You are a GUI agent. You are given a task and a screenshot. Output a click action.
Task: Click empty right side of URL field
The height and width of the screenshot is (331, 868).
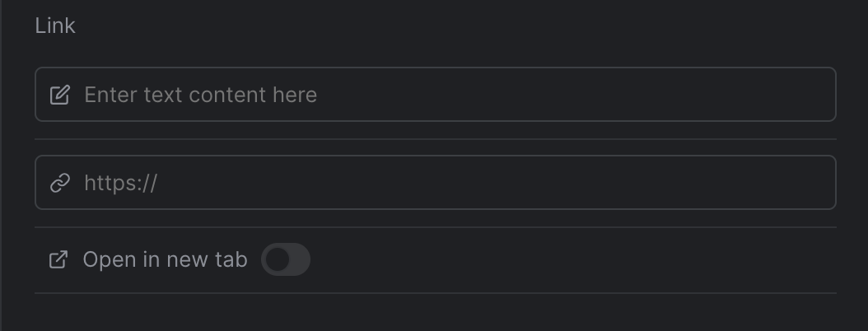pos(609,182)
